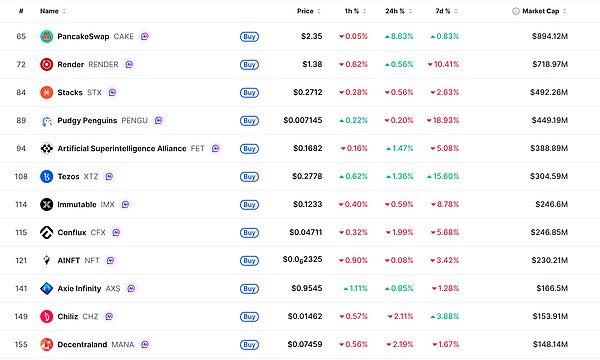Open the AINFT NFT coin link
The image size is (600, 360).
pos(78,261)
